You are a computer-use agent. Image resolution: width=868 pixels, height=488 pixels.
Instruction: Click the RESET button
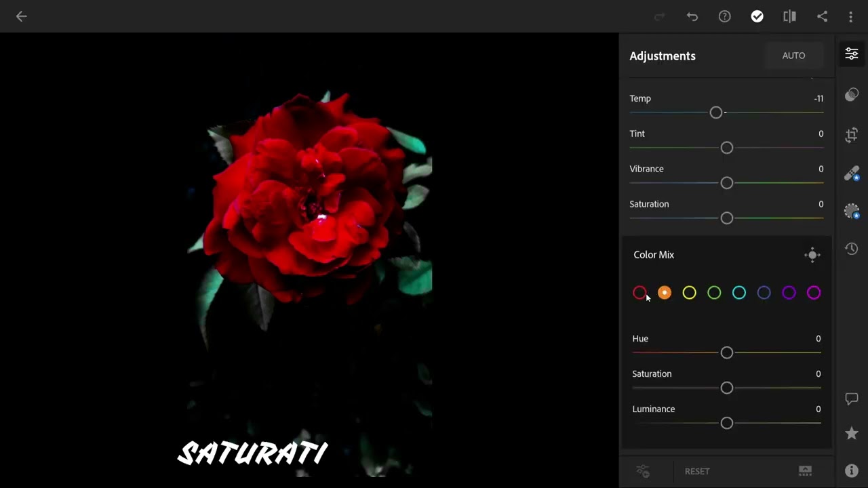pyautogui.click(x=697, y=471)
